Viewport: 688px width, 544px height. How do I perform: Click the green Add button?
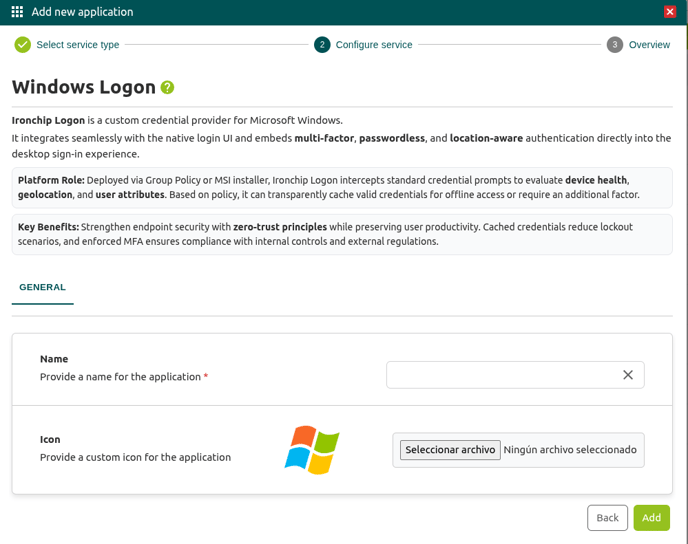(651, 518)
